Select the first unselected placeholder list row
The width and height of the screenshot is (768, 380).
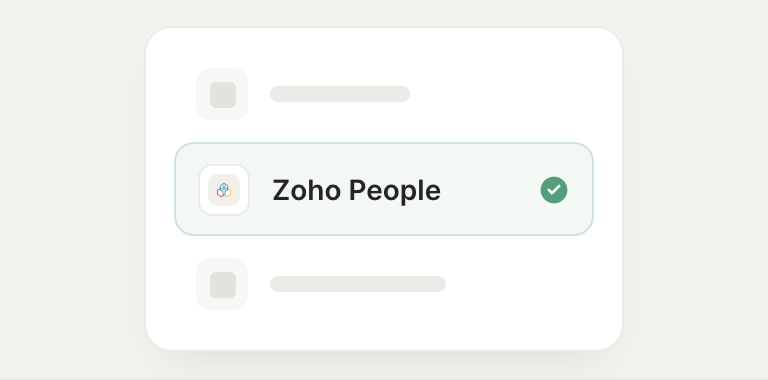point(384,94)
